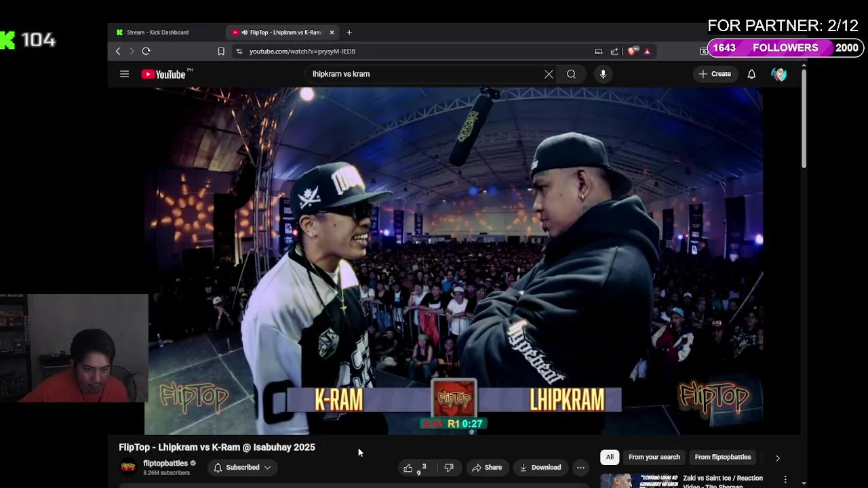
Task: Click the browser forward arrow
Action: coord(132,51)
